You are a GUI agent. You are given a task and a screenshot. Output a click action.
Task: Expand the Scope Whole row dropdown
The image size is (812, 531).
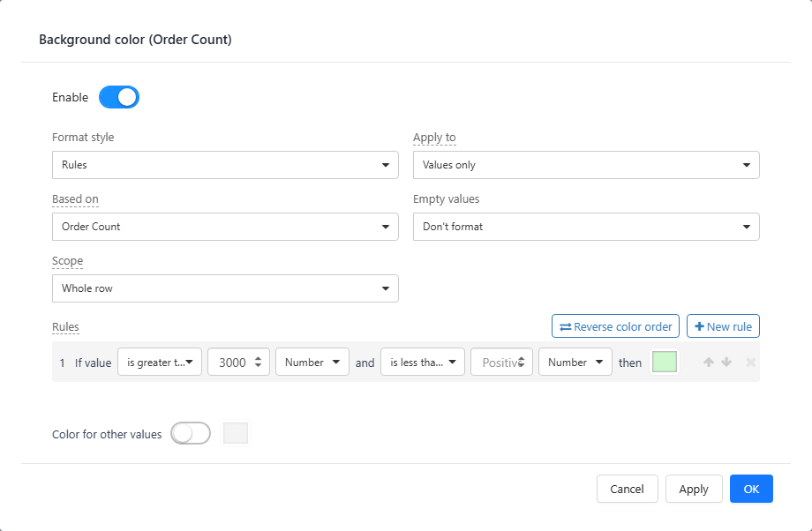[225, 288]
